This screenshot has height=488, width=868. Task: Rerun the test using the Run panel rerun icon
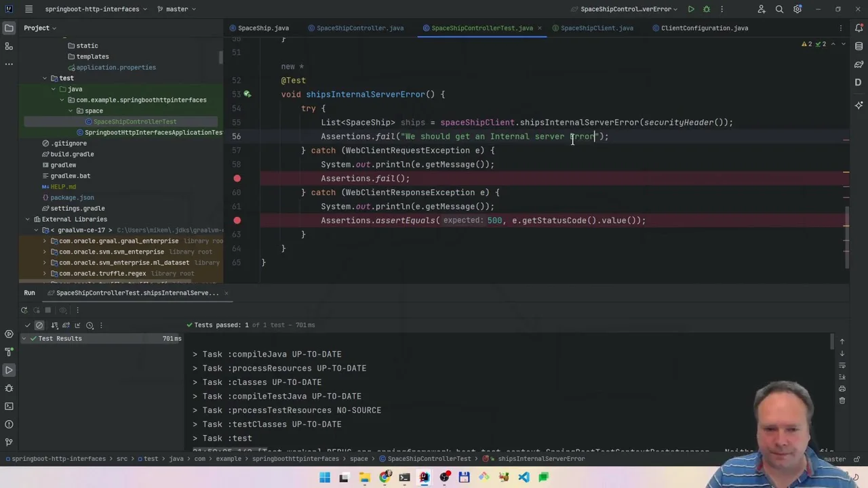pyautogui.click(x=24, y=310)
